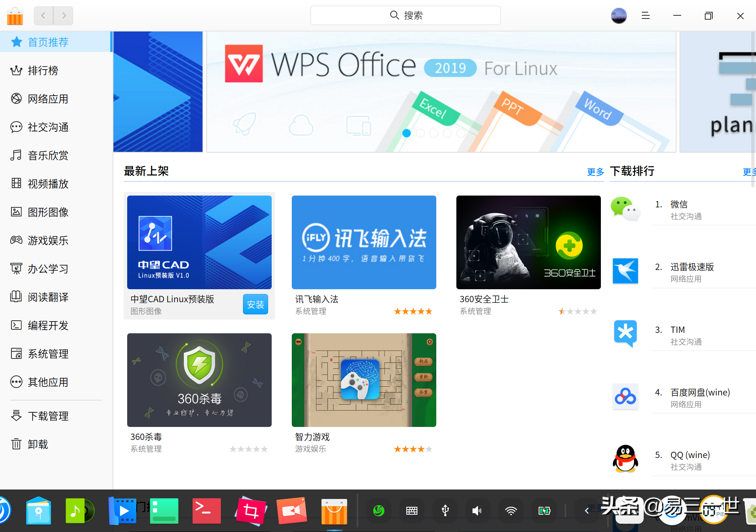The image size is (756, 532).
Task: Click the TIM icon in download rankings
Action: (625, 334)
